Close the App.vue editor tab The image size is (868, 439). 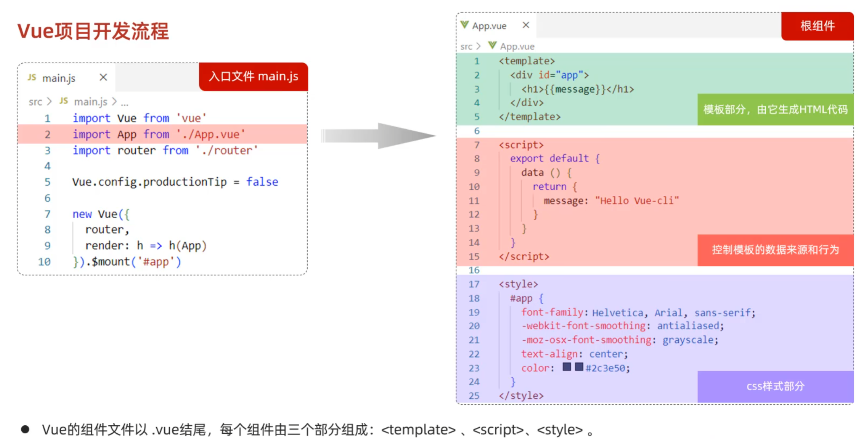point(526,25)
